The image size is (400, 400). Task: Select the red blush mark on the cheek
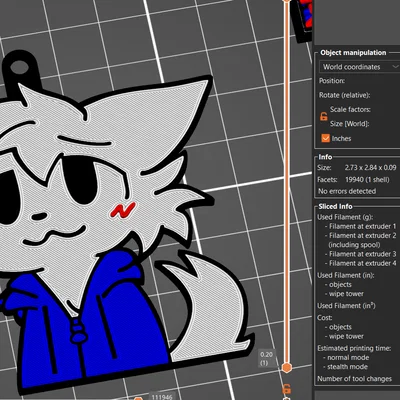tap(123, 210)
